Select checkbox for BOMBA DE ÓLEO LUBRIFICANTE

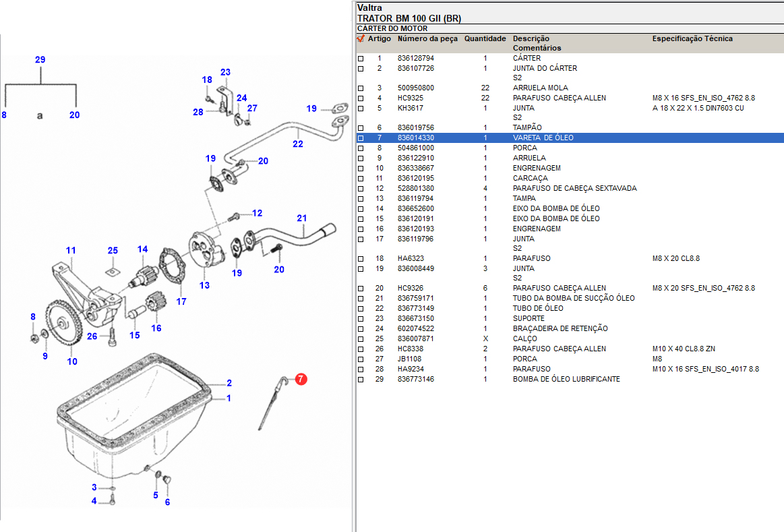pos(361,380)
